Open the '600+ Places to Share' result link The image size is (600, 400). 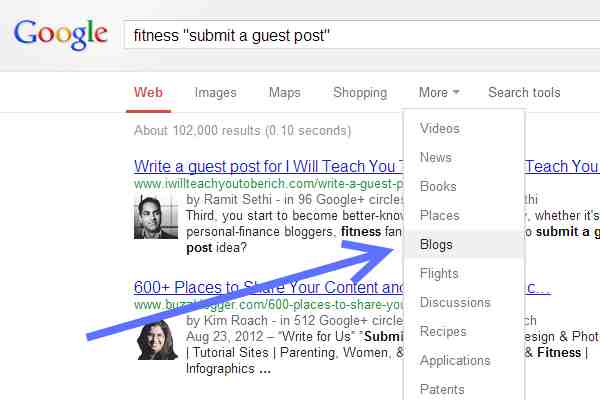tap(268, 287)
